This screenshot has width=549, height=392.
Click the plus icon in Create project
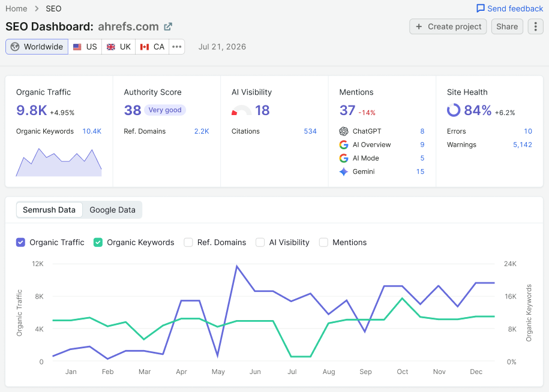pos(419,26)
